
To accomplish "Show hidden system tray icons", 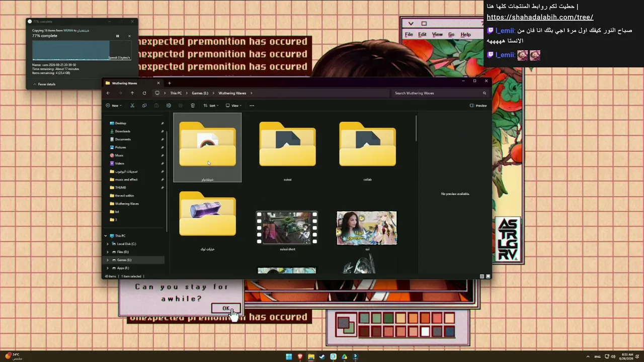I will click(x=588, y=356).
